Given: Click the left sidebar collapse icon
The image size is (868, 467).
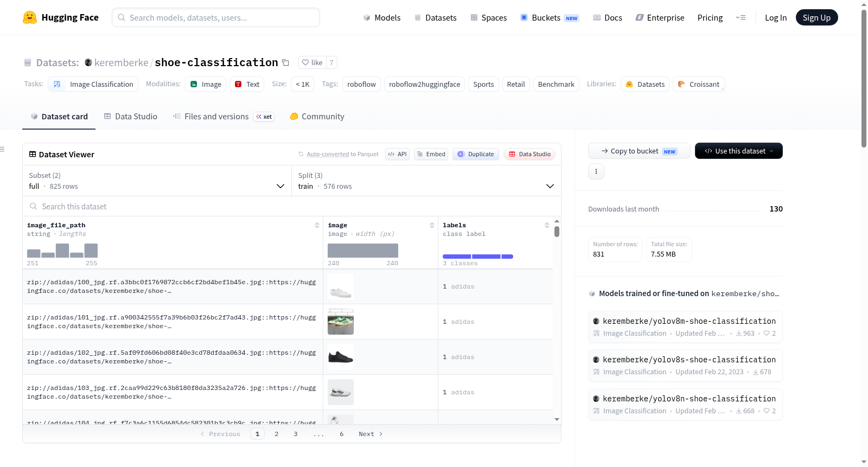Looking at the screenshot, I should [x=2, y=149].
